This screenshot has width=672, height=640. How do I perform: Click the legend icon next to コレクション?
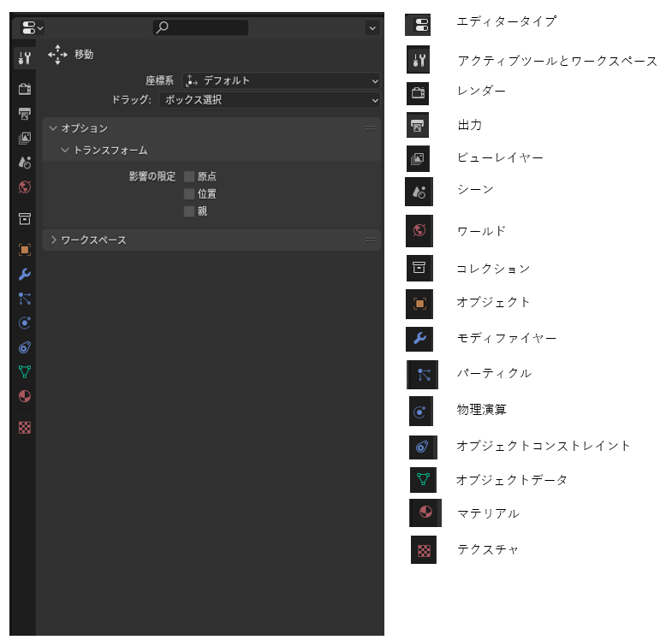coord(419,268)
